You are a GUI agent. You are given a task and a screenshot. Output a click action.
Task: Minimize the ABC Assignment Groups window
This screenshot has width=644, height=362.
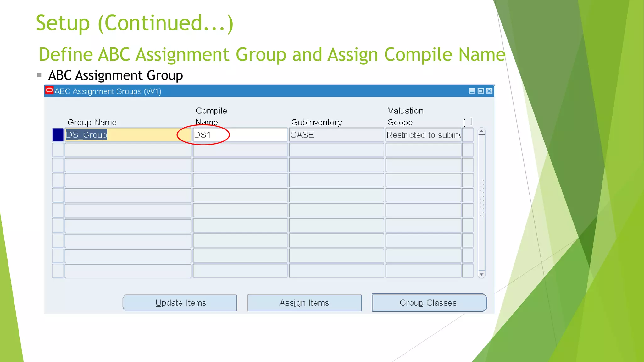coord(472,91)
